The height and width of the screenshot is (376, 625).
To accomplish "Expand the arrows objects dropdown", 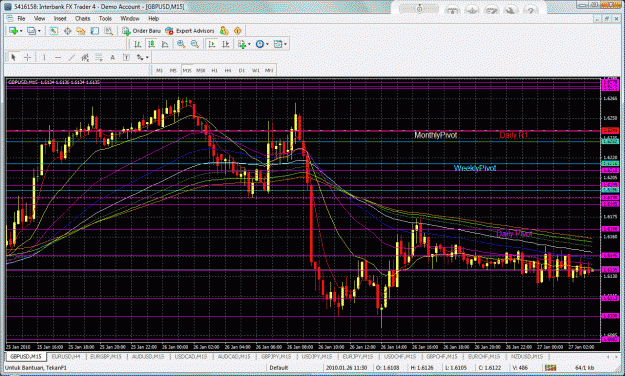I will (x=147, y=57).
